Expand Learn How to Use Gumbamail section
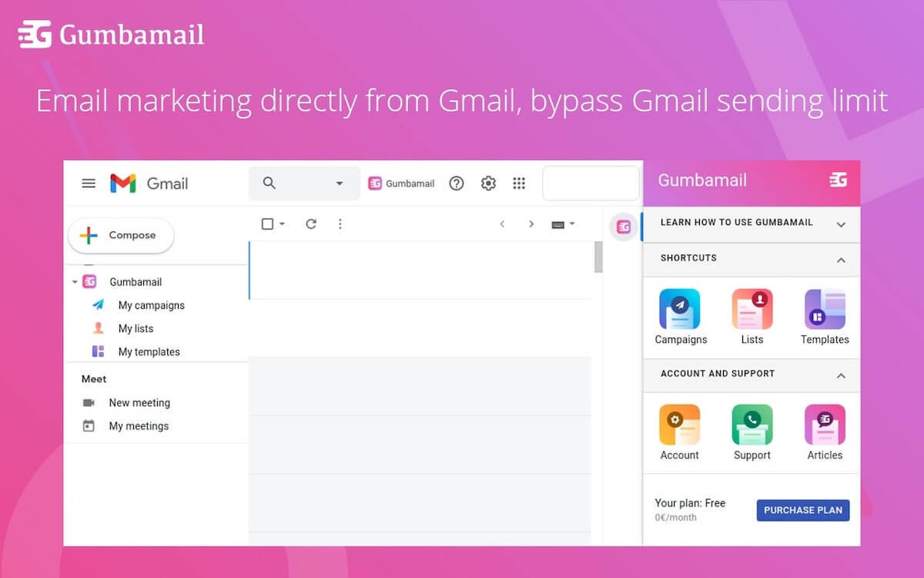This screenshot has width=924, height=578. pos(841,224)
